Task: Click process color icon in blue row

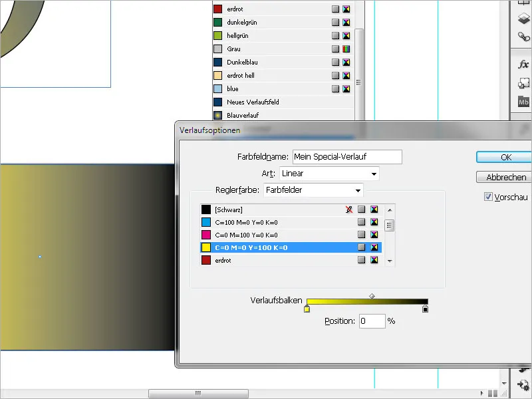Action: click(336, 89)
